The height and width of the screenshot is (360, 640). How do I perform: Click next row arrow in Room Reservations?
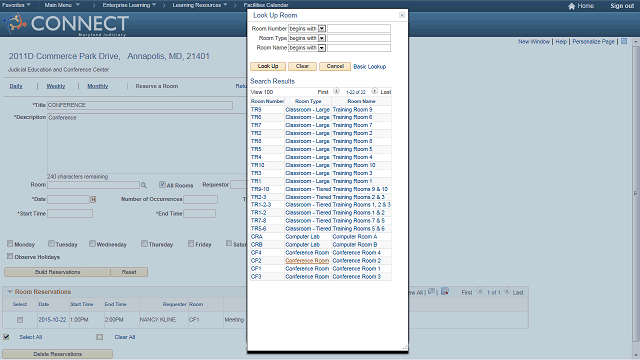pyautogui.click(x=507, y=292)
